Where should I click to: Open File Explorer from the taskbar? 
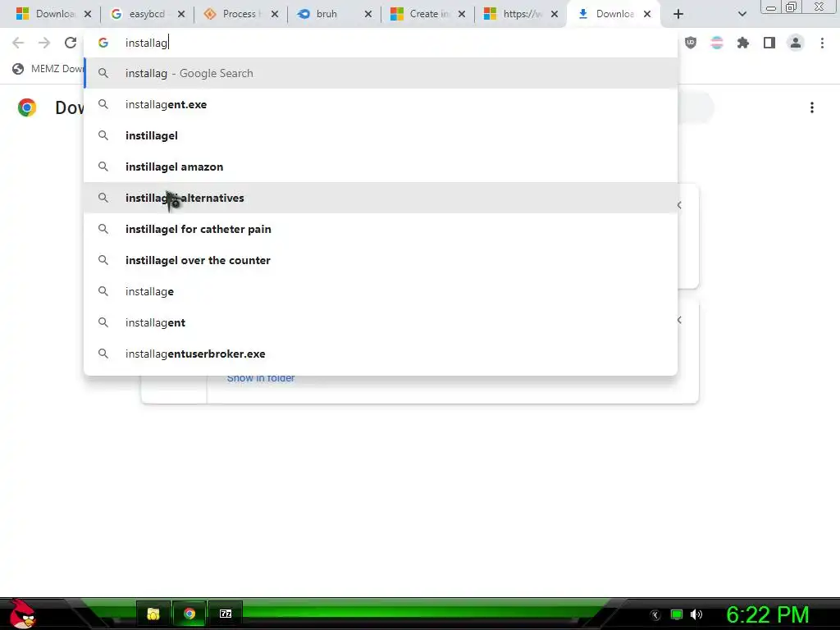click(153, 614)
